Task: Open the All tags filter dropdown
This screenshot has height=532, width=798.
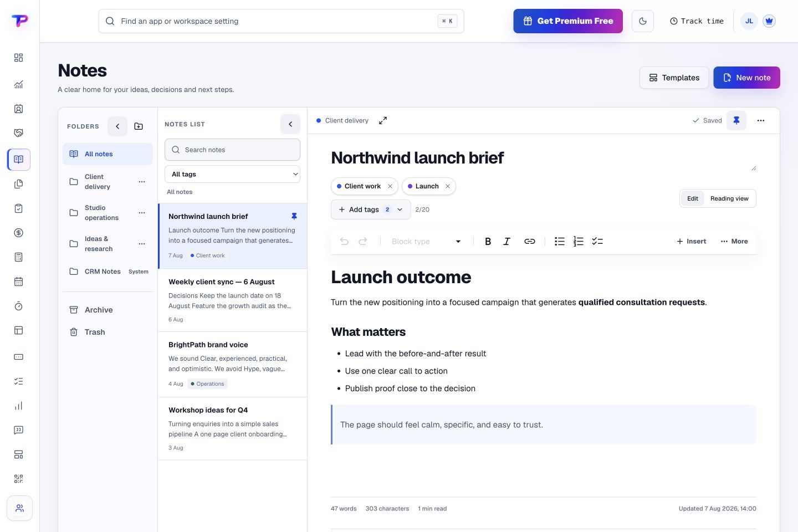Action: (232, 174)
